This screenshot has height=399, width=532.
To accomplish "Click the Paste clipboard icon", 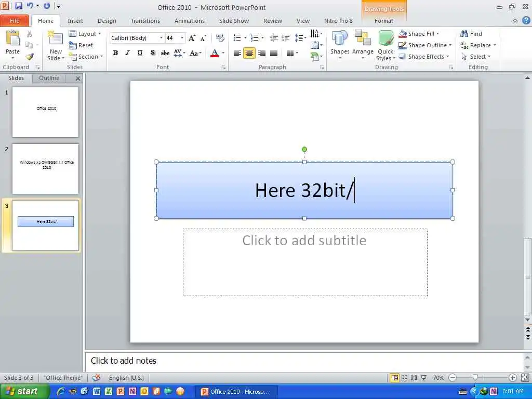I will (13, 38).
